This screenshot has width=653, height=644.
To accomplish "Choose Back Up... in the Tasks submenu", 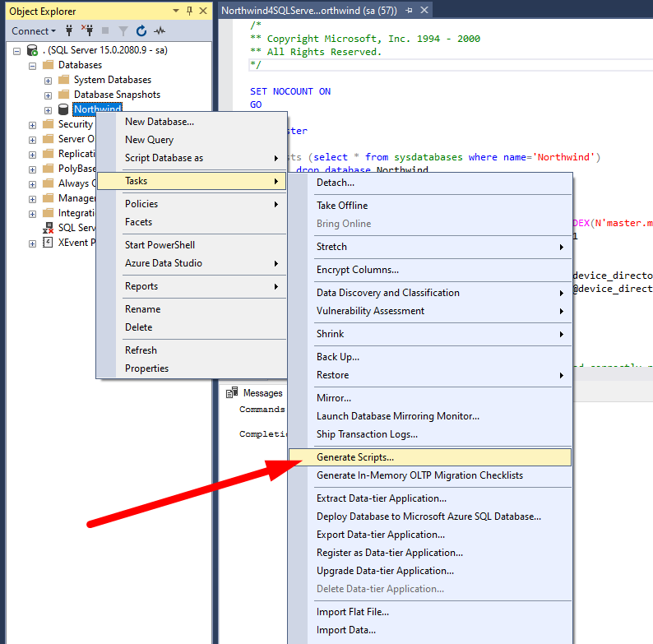I will coord(338,357).
